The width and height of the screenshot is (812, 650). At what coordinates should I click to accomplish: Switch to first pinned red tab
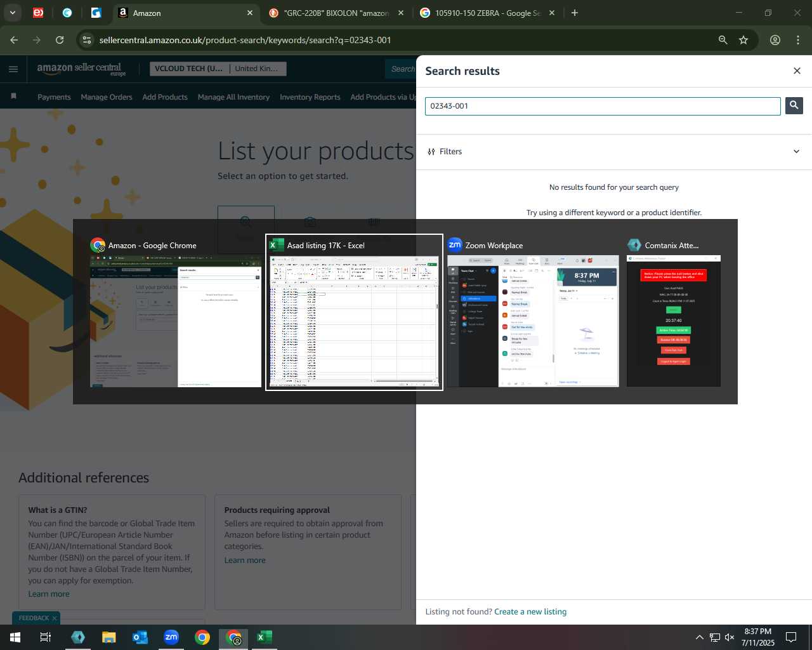pos(38,13)
